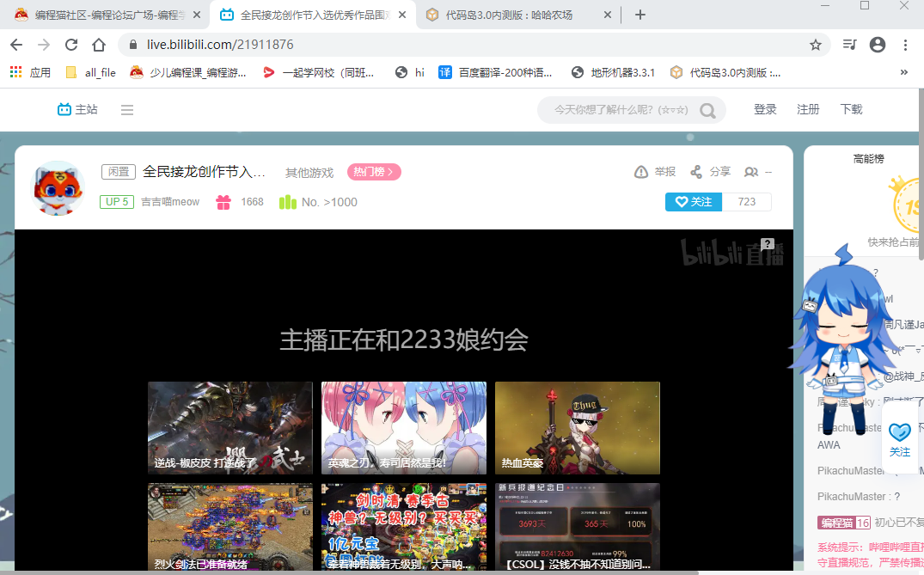The width and height of the screenshot is (924, 575).
Task: Open the 百度翻译 bookmark
Action: coord(496,72)
